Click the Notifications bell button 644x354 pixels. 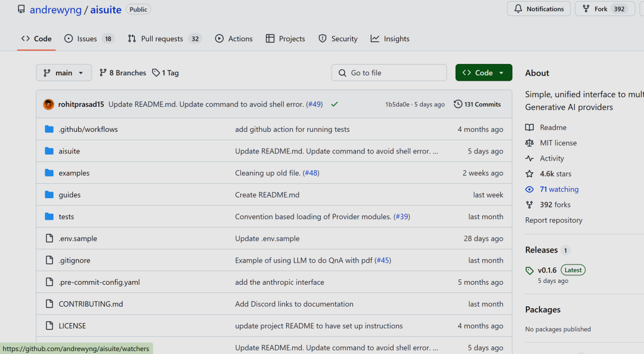click(538, 9)
